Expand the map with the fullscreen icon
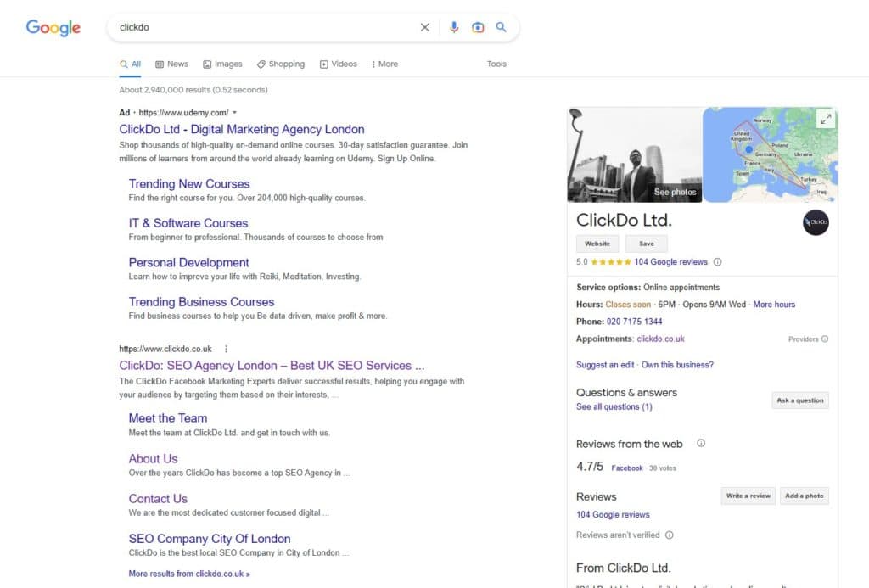Viewport: 869px width, 588px height. [826, 120]
